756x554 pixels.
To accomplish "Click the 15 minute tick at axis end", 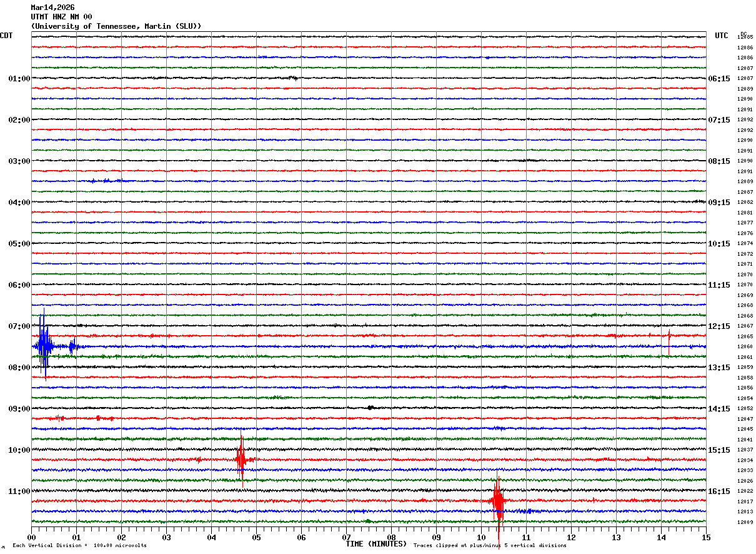I will pyautogui.click(x=706, y=537).
